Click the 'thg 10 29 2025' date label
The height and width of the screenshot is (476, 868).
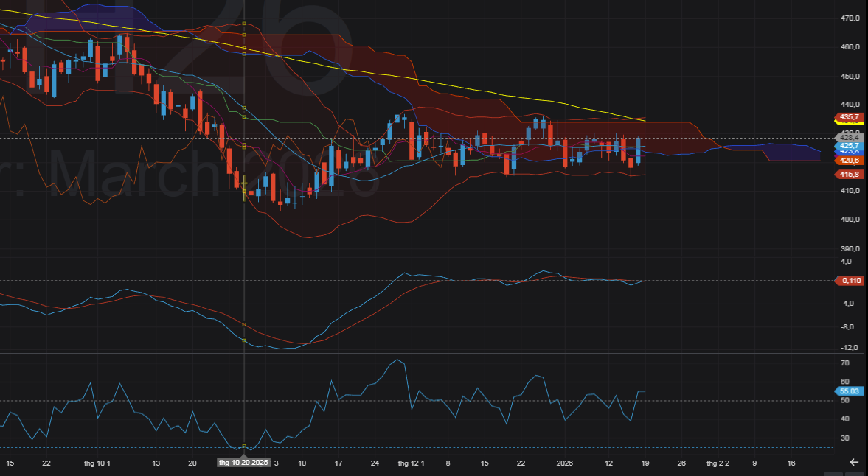(x=244, y=463)
